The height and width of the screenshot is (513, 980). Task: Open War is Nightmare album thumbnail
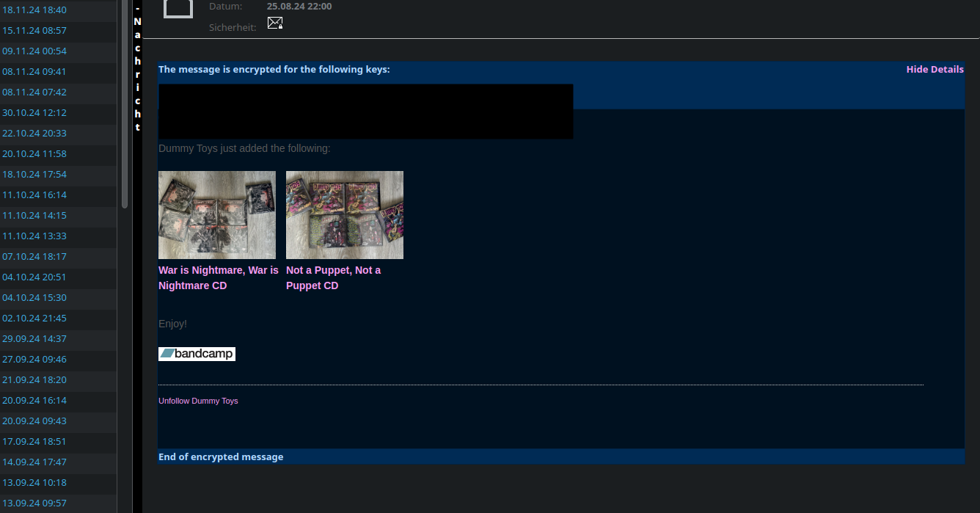pos(217,215)
